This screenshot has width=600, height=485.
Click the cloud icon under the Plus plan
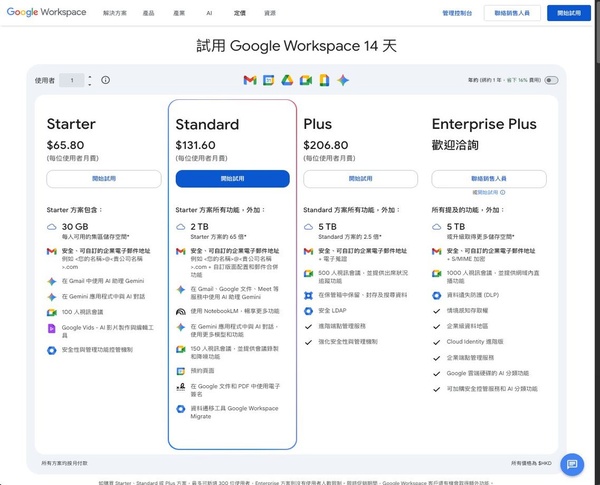(x=308, y=227)
